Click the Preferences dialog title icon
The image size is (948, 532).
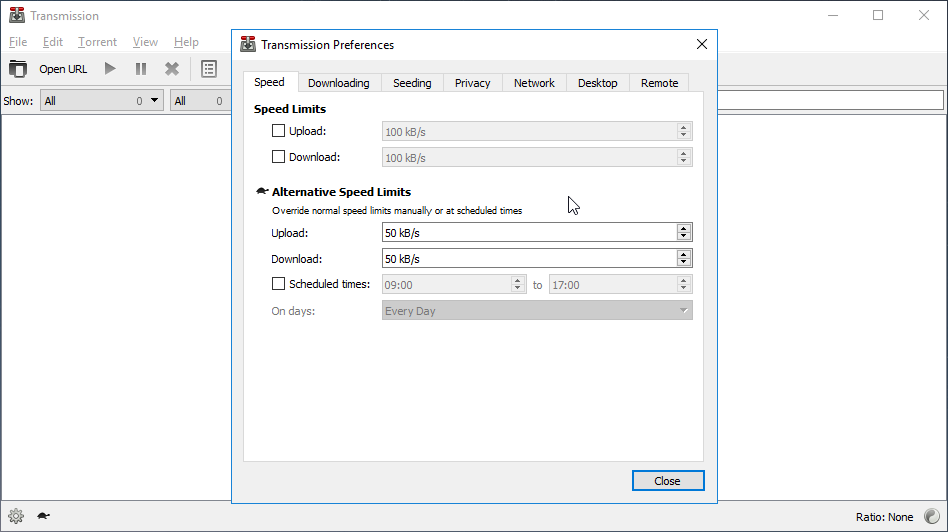[248, 44]
